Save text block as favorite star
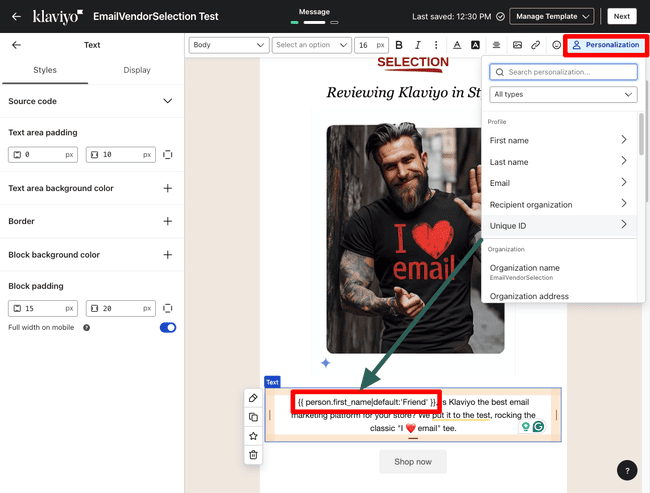This screenshot has width=650, height=493. coord(253,436)
